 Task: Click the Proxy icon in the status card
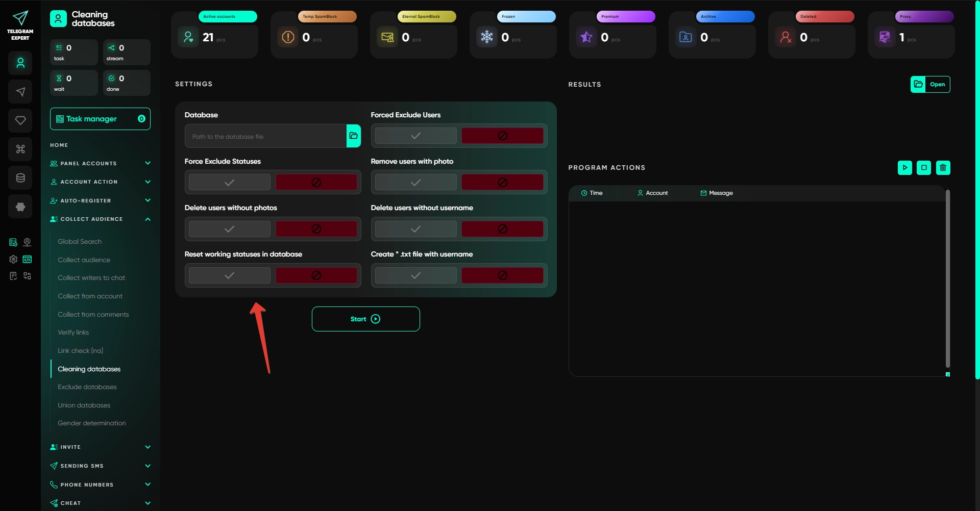(885, 37)
